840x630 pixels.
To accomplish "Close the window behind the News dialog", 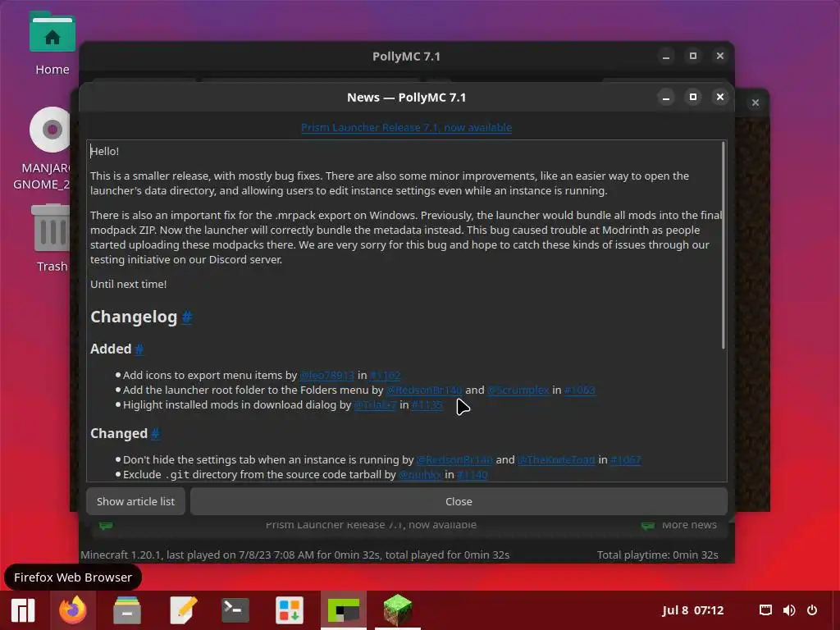I will click(756, 103).
